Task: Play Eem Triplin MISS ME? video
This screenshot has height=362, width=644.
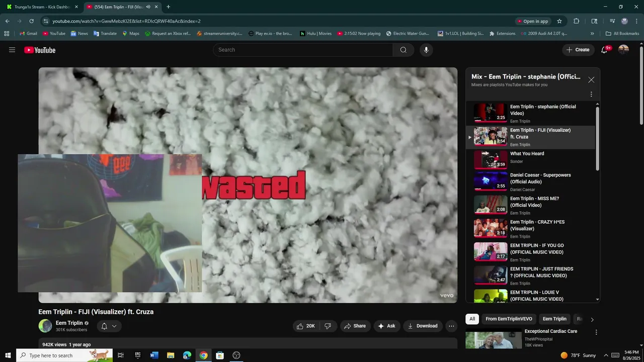Action: [x=531, y=205]
